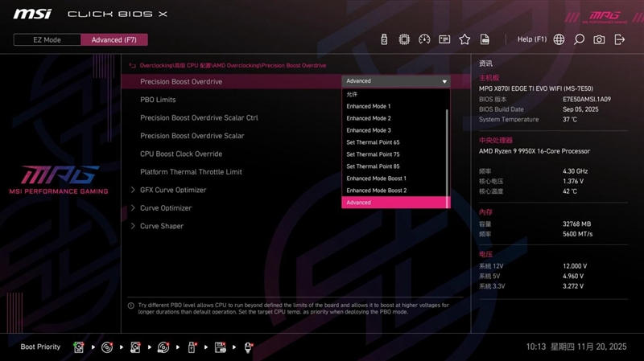This screenshot has height=361, width=644.
Task: Open the M-Flash USB icon in toolbar
Action: coord(384,39)
